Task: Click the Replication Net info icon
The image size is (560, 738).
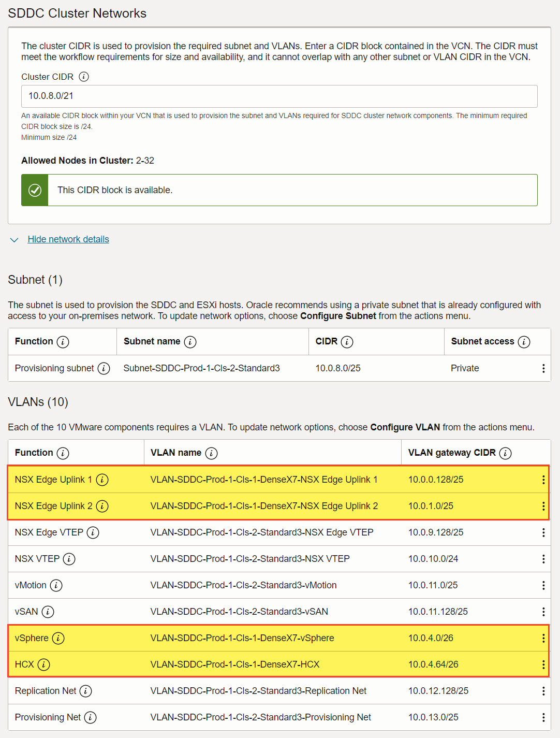Action: 87,691
